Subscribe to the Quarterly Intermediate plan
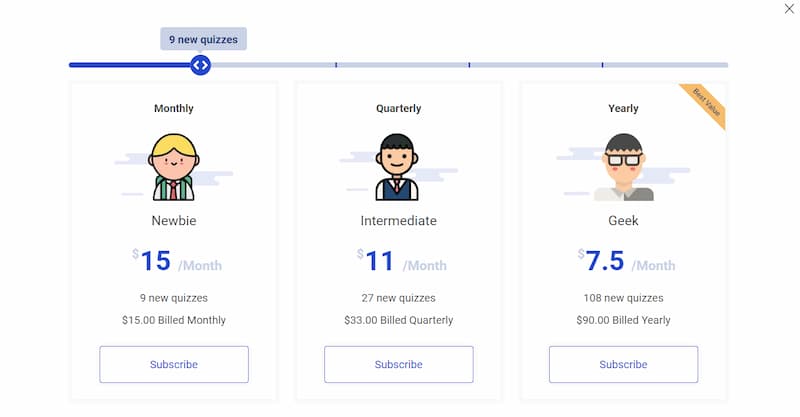This screenshot has height=417, width=800. pyautogui.click(x=398, y=364)
